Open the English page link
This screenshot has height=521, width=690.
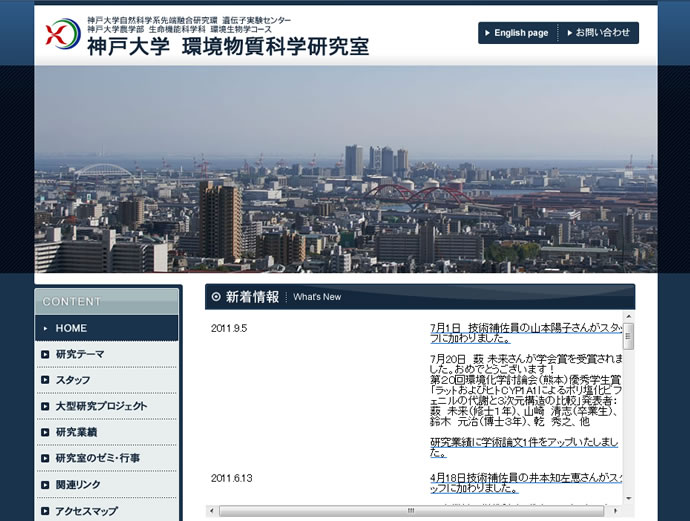pos(518,33)
